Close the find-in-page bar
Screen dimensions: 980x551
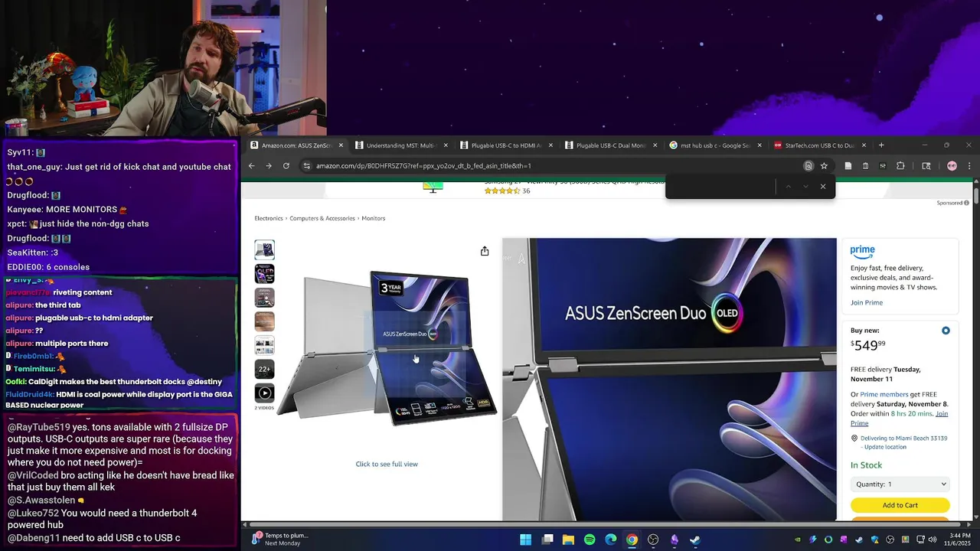tap(823, 186)
